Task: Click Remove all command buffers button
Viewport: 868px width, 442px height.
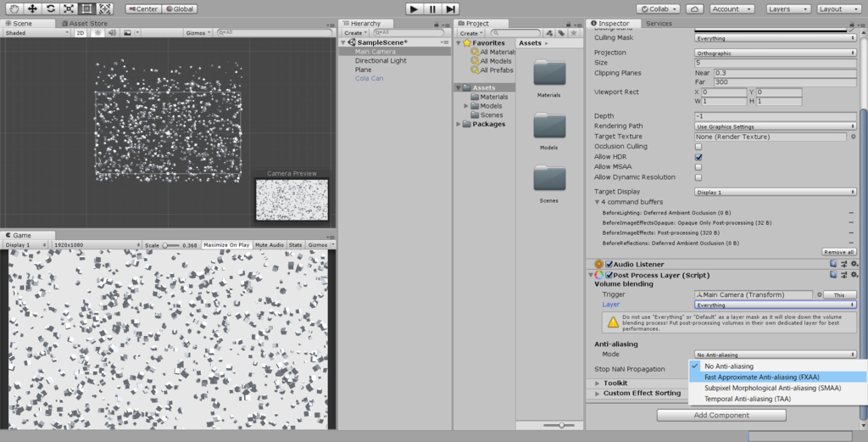Action: pos(838,252)
